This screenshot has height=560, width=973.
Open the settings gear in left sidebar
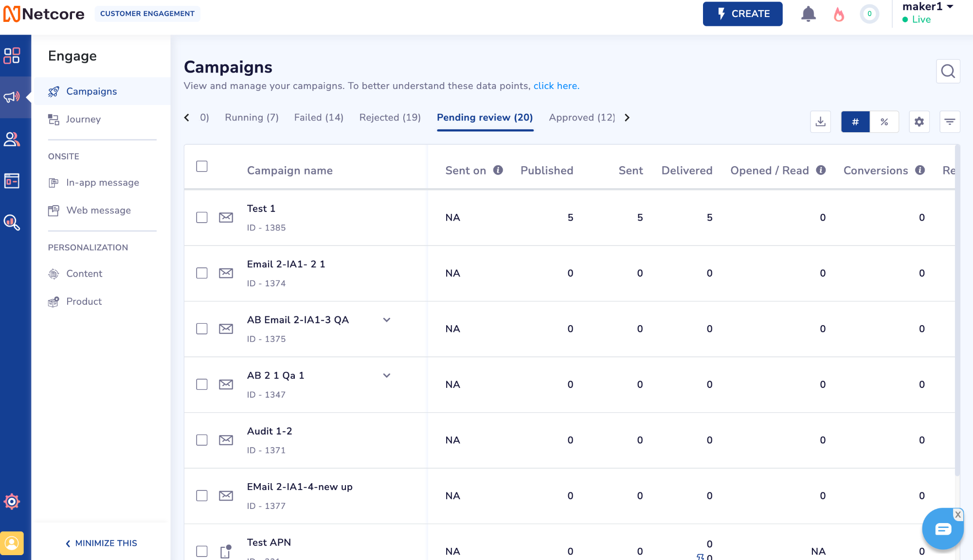tap(12, 501)
